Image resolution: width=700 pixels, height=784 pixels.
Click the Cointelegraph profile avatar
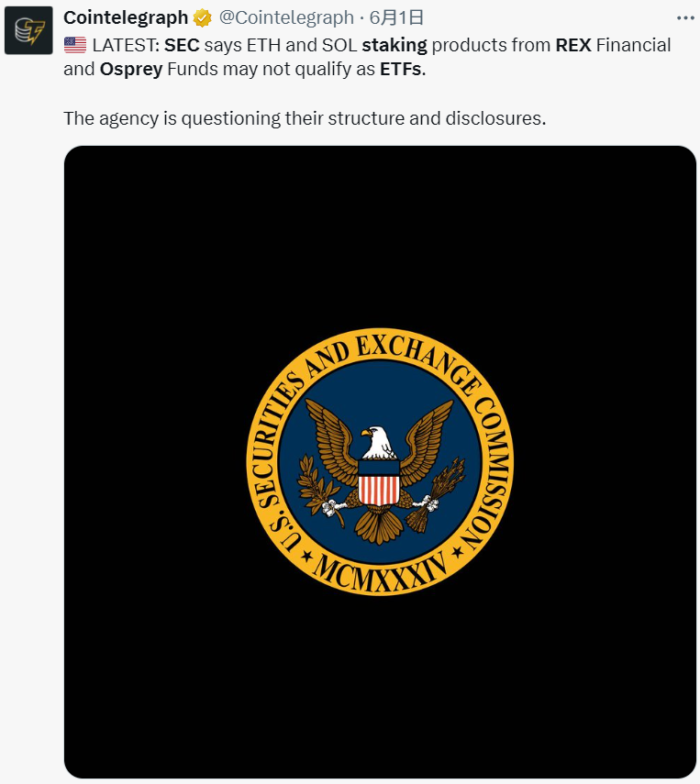(28, 30)
